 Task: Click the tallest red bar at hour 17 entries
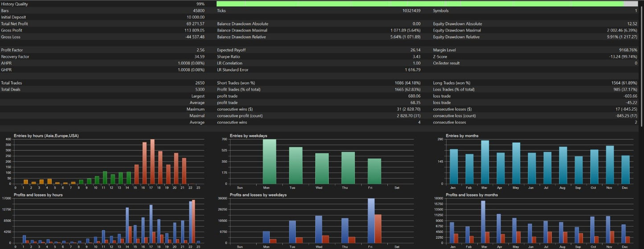(x=152, y=162)
